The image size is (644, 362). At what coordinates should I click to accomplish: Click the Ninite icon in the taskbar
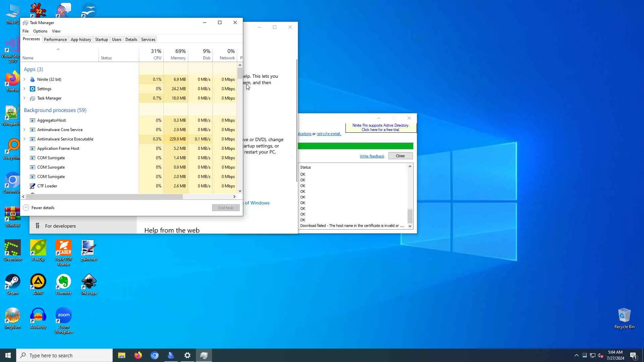click(x=171, y=355)
